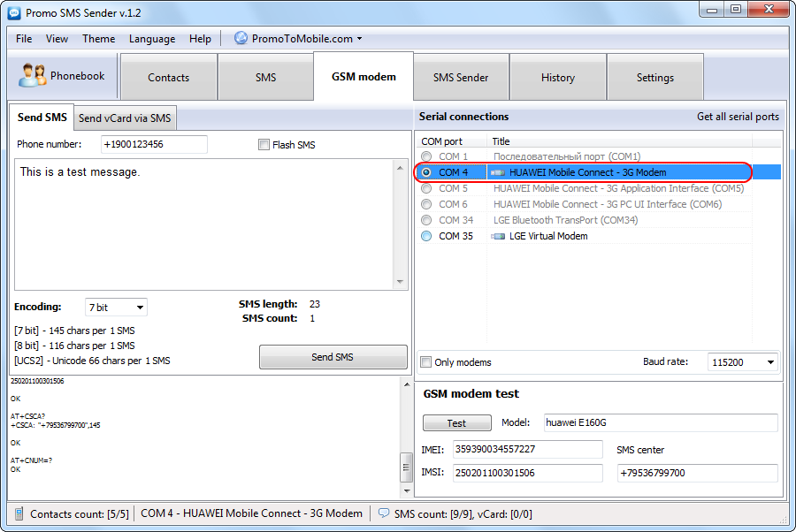The height and width of the screenshot is (532, 796).
Task: Select the Send SMS sub-tab
Action: [x=42, y=118]
